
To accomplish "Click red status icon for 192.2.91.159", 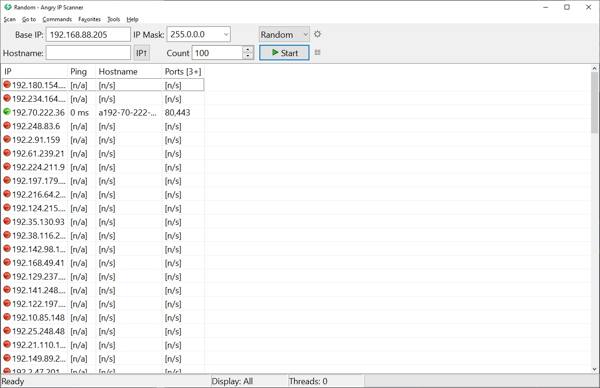I will 7,140.
